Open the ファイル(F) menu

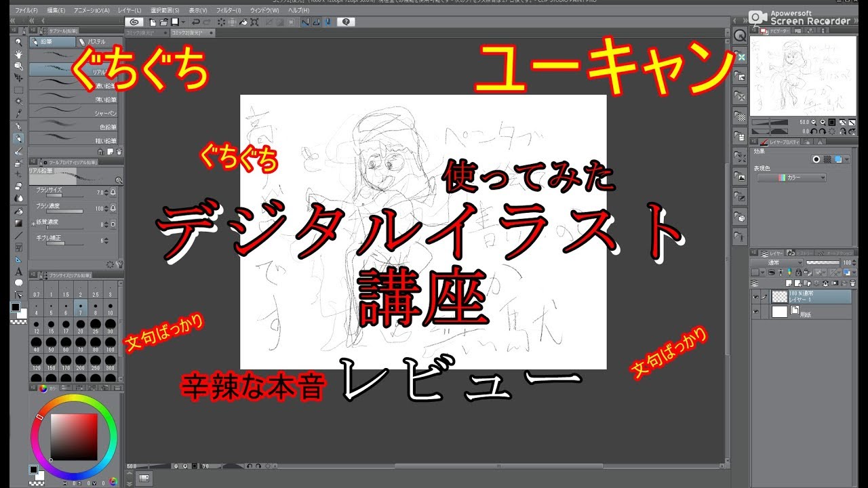(x=26, y=12)
